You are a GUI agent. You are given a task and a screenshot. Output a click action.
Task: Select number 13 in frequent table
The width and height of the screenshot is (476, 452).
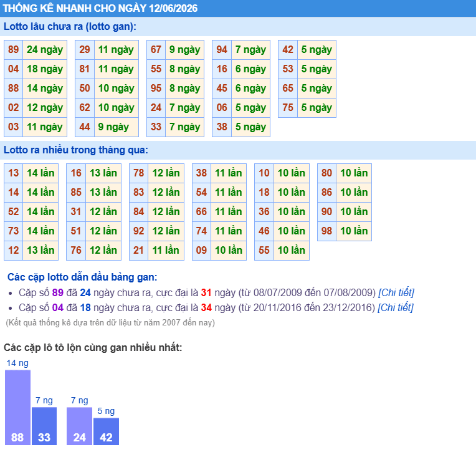pyautogui.click(x=13, y=173)
